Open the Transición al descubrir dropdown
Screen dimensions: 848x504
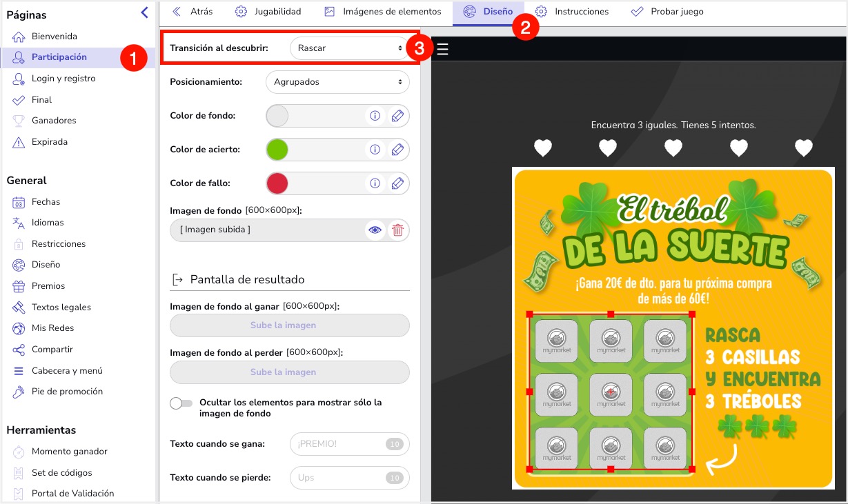349,48
